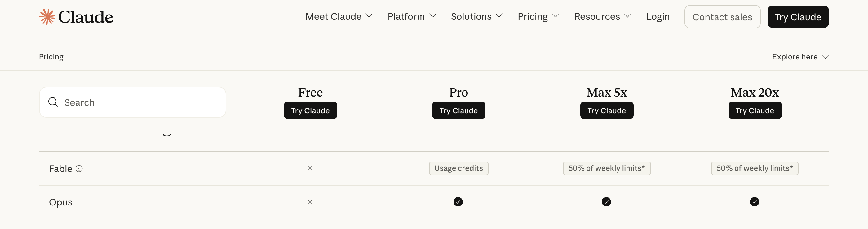868x229 pixels.
Task: Click the Contact sales button
Action: pos(722,17)
